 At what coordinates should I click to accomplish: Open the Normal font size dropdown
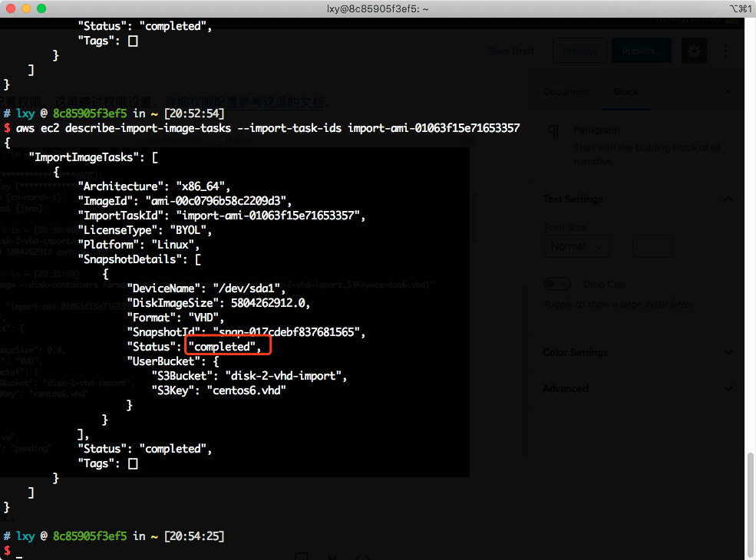(x=576, y=246)
